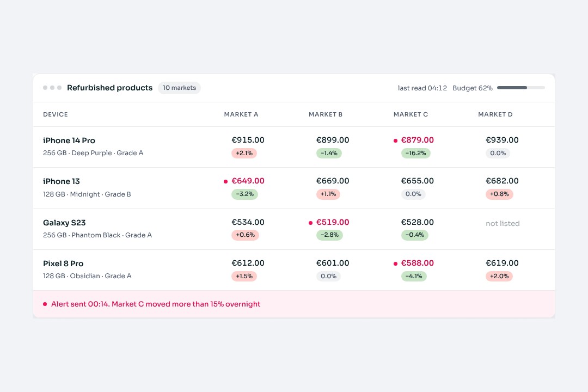This screenshot has height=392, width=588.
Task: Click the €528.00 price
Action: tap(418, 222)
